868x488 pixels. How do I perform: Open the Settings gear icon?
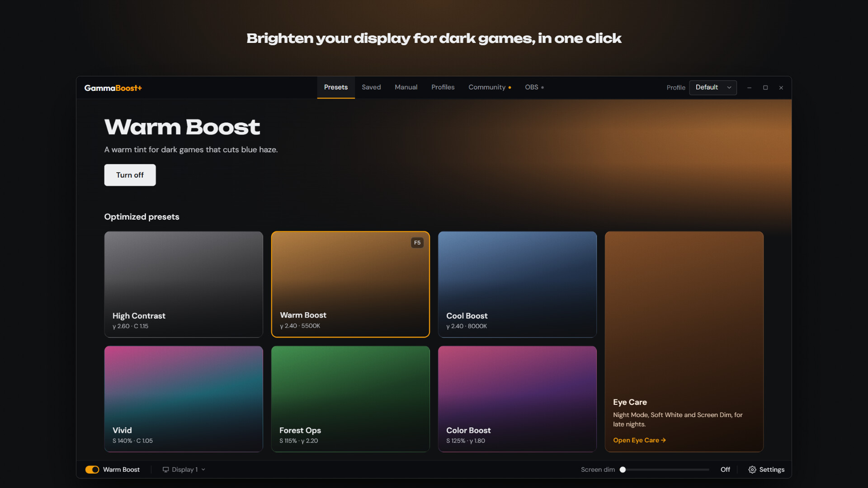[x=752, y=469]
